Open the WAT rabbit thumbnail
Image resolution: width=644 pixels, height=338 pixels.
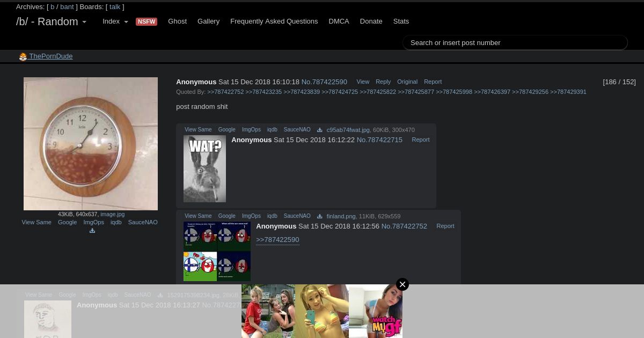tap(204, 168)
